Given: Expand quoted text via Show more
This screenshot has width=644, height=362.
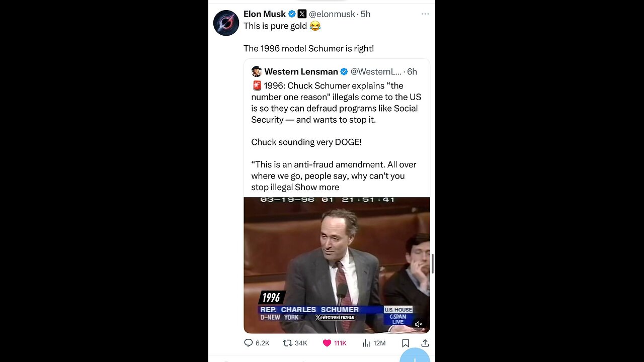Looking at the screenshot, I should 317,187.
